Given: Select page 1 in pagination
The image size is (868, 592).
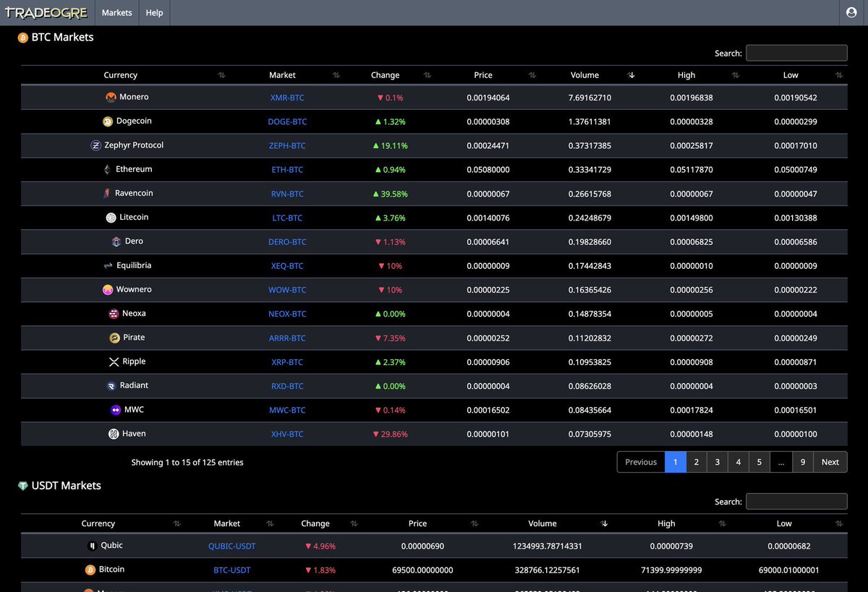Looking at the screenshot, I should (676, 462).
